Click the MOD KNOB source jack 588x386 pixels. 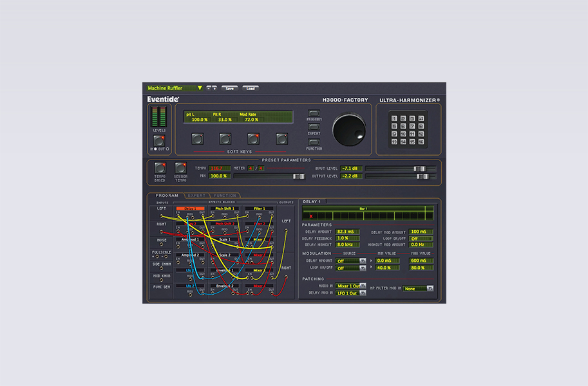[x=161, y=280]
